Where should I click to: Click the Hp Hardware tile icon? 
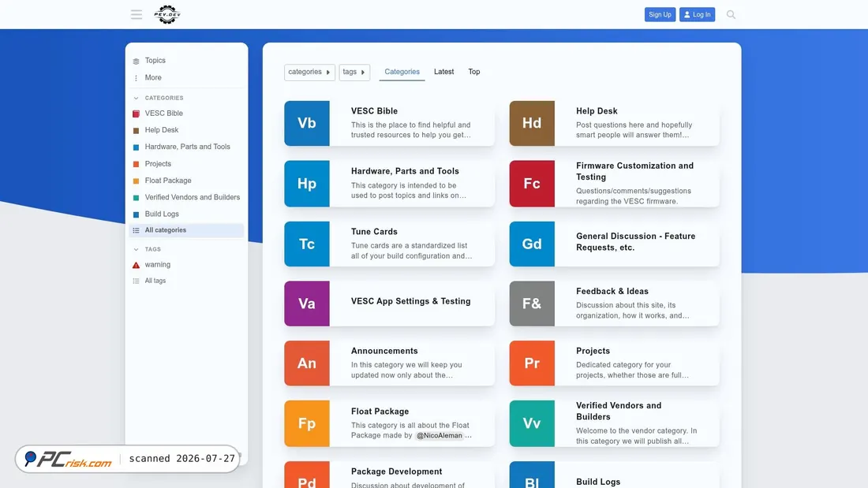307,184
